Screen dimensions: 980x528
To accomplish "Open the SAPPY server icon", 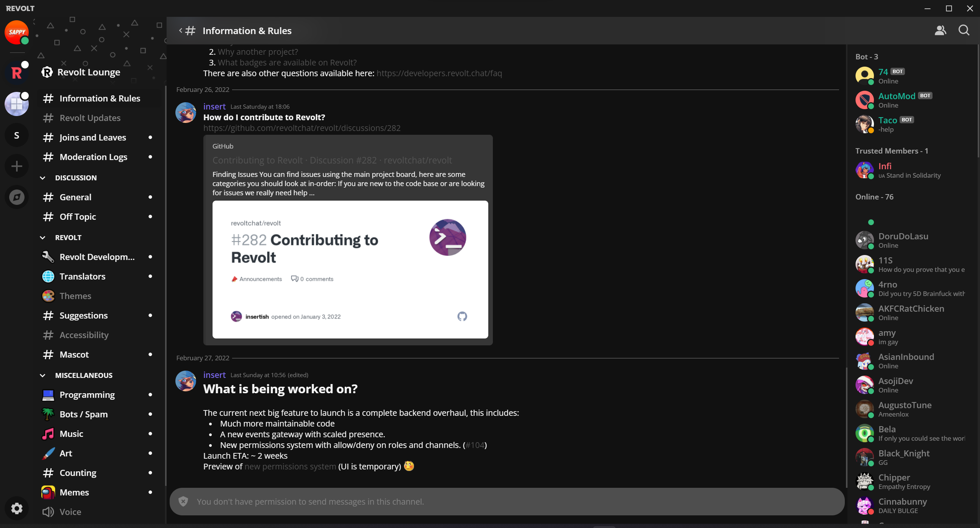I will (16, 32).
